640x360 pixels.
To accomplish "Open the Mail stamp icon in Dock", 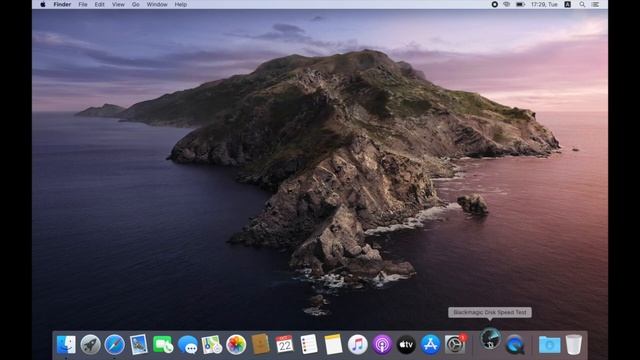I will 139,345.
